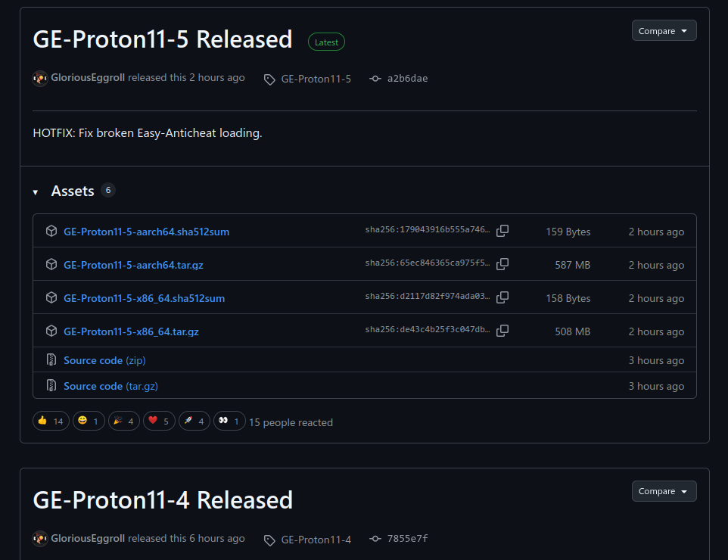Click Assets count badge showing 6

pos(108,190)
